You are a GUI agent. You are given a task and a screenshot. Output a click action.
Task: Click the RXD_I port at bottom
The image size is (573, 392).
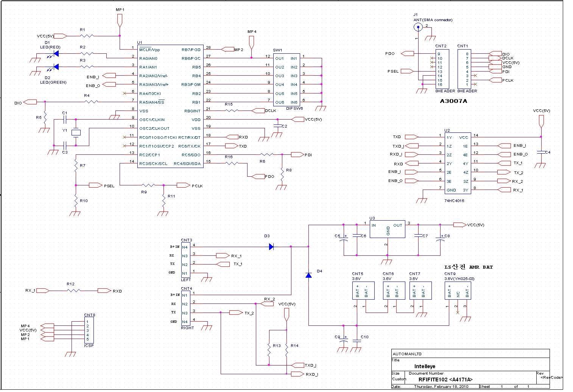(297, 374)
